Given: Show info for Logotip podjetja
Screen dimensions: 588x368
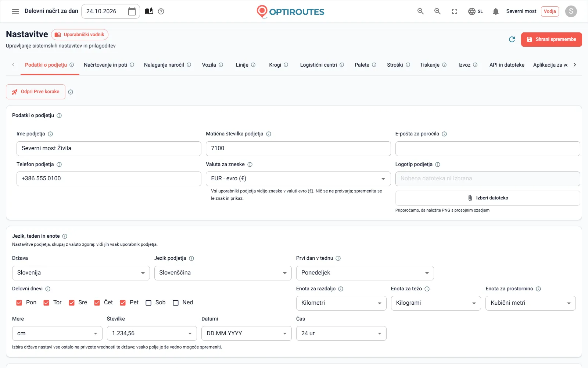Looking at the screenshot, I should click(x=438, y=164).
